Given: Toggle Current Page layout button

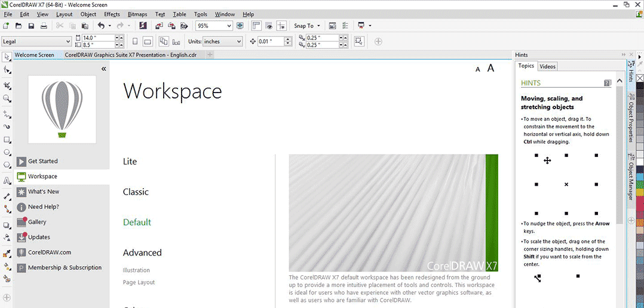Looking at the screenshot, I should coord(176,41).
